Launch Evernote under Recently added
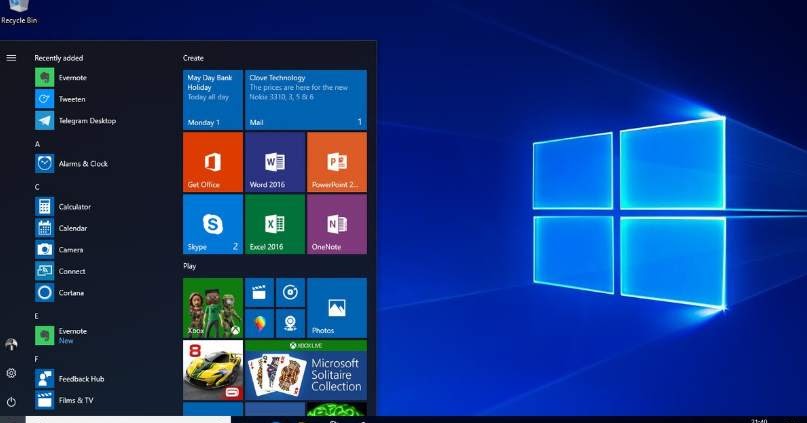Image resolution: width=807 pixels, height=423 pixels. click(62, 78)
